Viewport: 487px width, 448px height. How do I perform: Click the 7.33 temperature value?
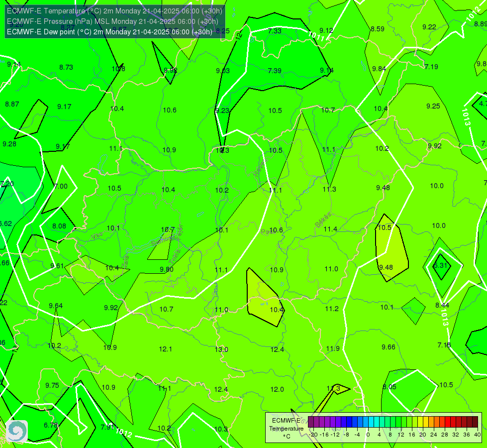pyautogui.click(x=275, y=31)
